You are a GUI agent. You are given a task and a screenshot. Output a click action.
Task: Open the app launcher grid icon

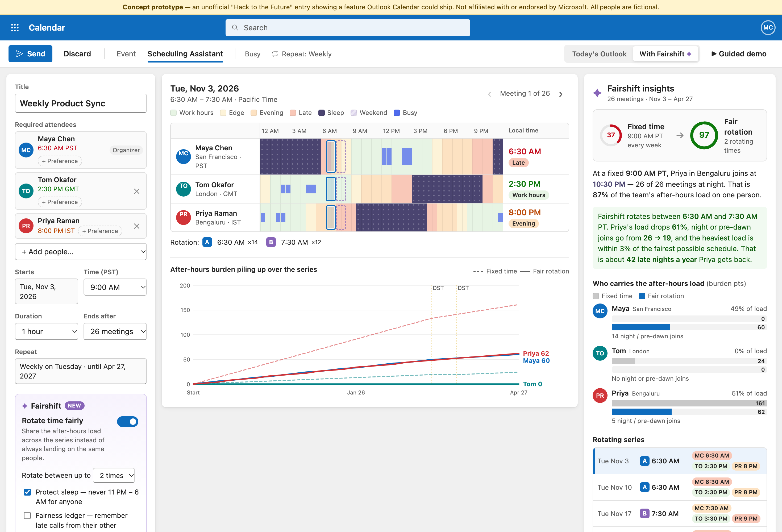pyautogui.click(x=15, y=28)
